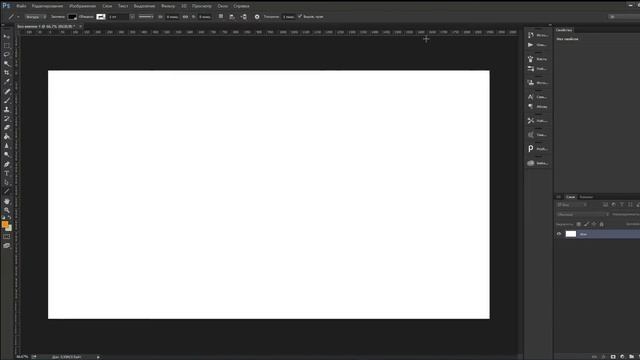Switch to the Каналы tab
The image size is (640, 360).
[586, 197]
